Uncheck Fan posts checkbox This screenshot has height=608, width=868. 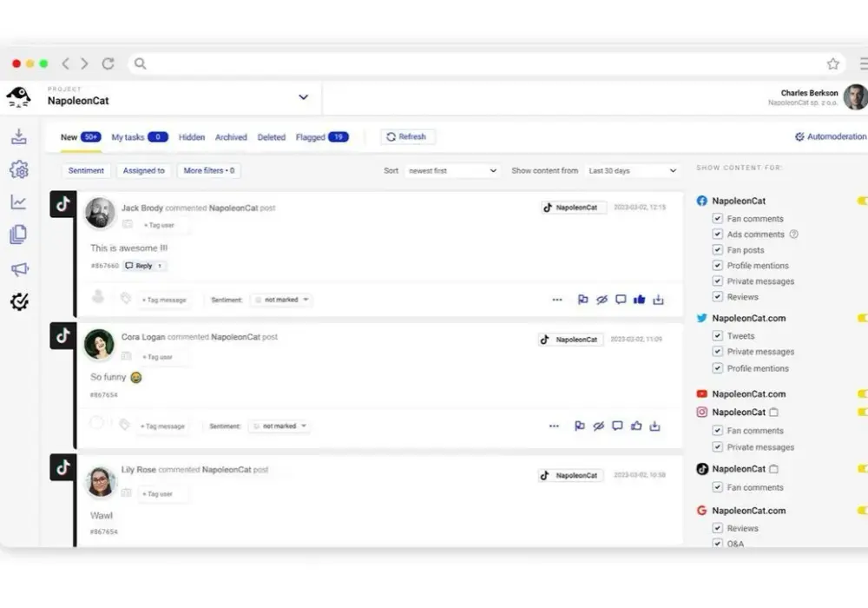718,250
